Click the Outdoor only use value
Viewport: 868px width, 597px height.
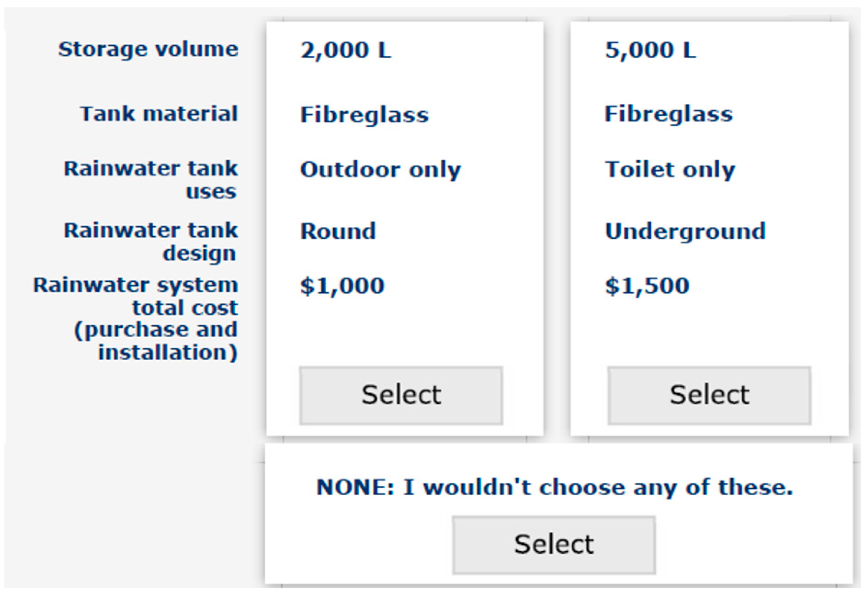[380, 170]
